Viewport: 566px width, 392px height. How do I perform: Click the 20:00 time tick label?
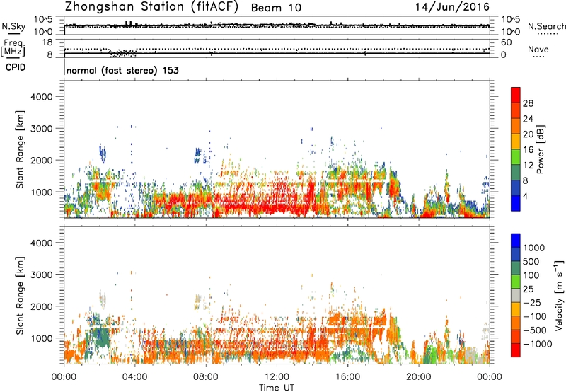[418, 377]
